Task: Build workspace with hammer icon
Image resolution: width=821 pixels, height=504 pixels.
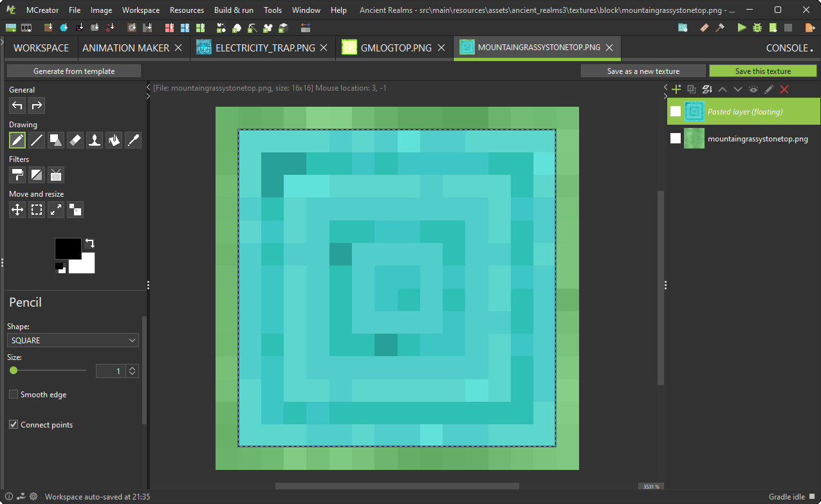Action: (720, 28)
